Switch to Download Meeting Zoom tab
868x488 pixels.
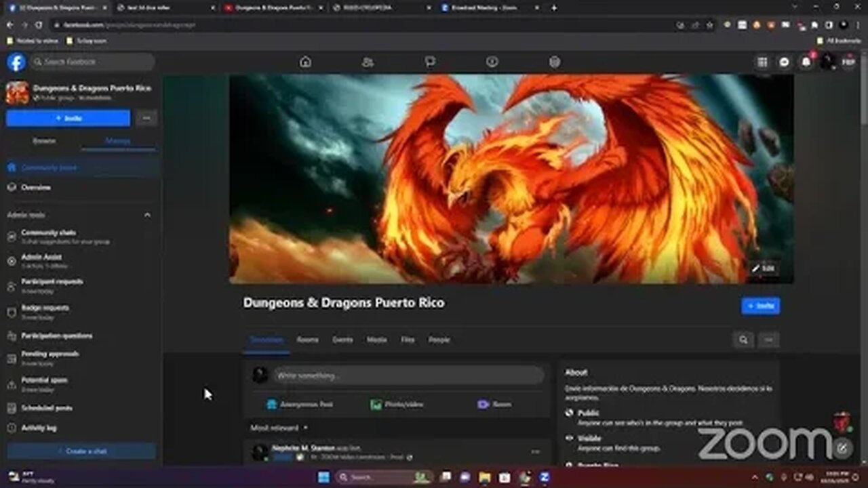pyautogui.click(x=488, y=7)
